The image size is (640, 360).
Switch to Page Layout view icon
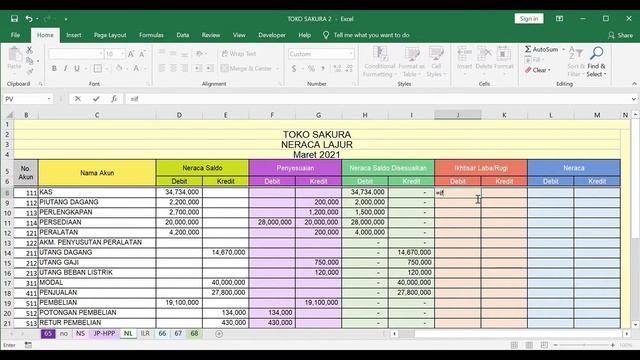(x=529, y=345)
